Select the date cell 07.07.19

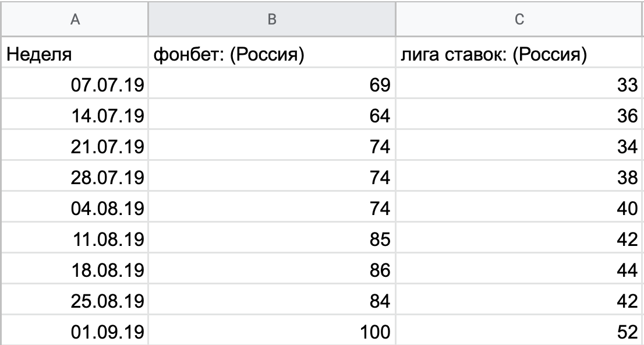pos(74,86)
